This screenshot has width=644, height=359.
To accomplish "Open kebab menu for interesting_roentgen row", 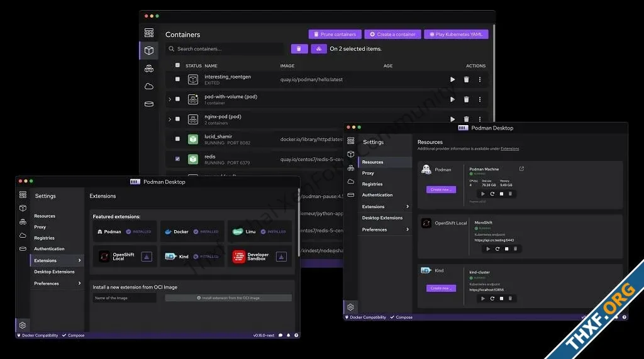I will coord(480,80).
